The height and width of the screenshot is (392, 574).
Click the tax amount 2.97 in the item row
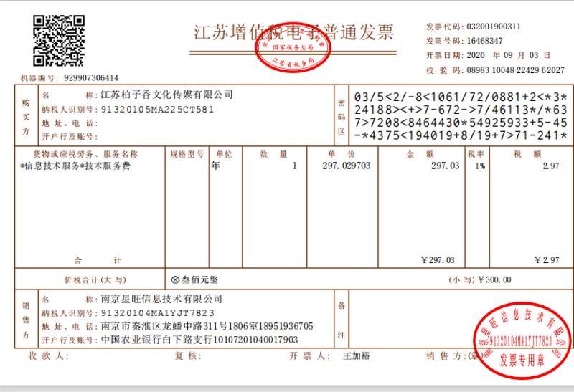[551, 166]
